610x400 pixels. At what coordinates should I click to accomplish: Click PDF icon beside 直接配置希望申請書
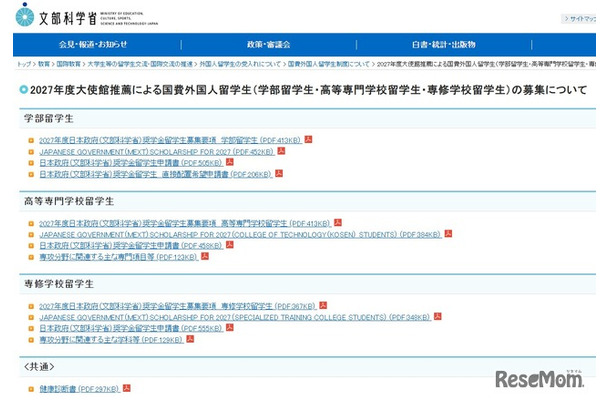click(x=279, y=173)
